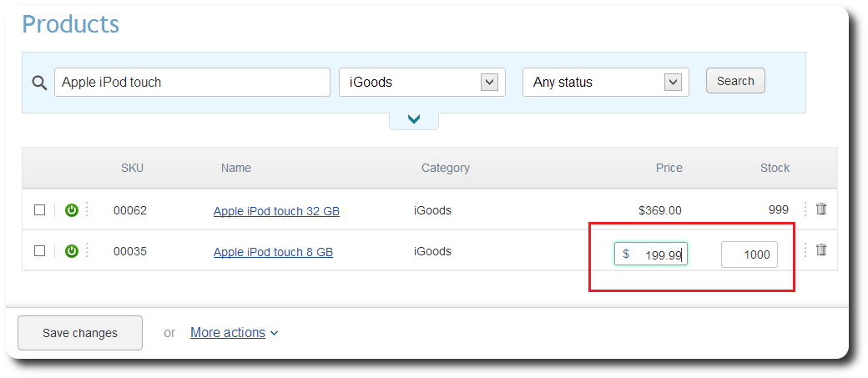Click the Search button
868x378 pixels.
point(735,81)
